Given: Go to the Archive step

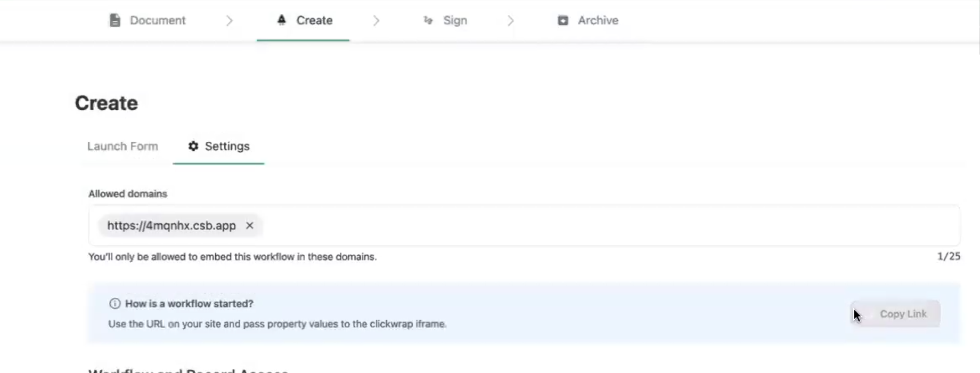Looking at the screenshot, I should pyautogui.click(x=588, y=20).
